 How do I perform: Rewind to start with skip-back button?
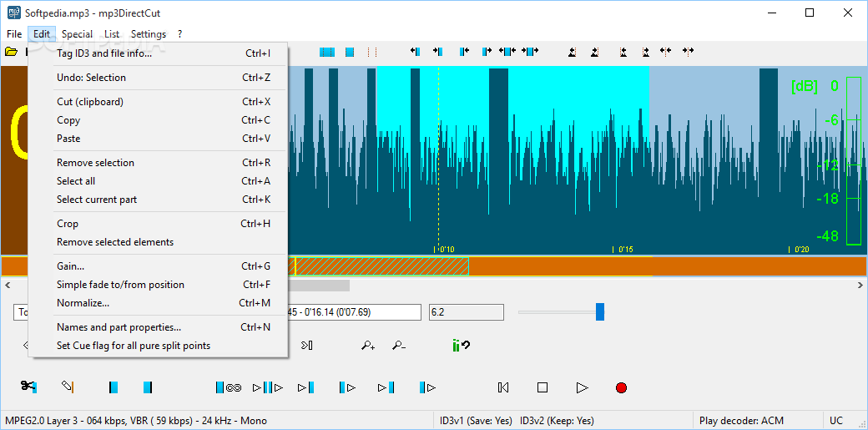click(x=503, y=387)
